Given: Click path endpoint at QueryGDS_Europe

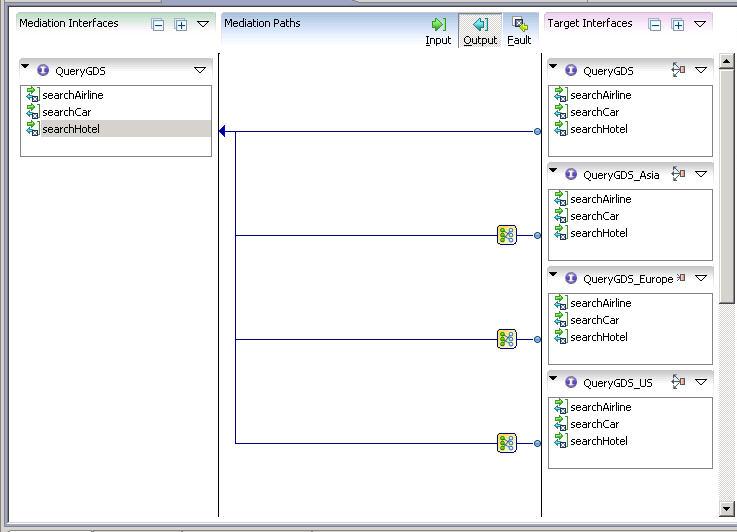Looking at the screenshot, I should pyautogui.click(x=537, y=339).
